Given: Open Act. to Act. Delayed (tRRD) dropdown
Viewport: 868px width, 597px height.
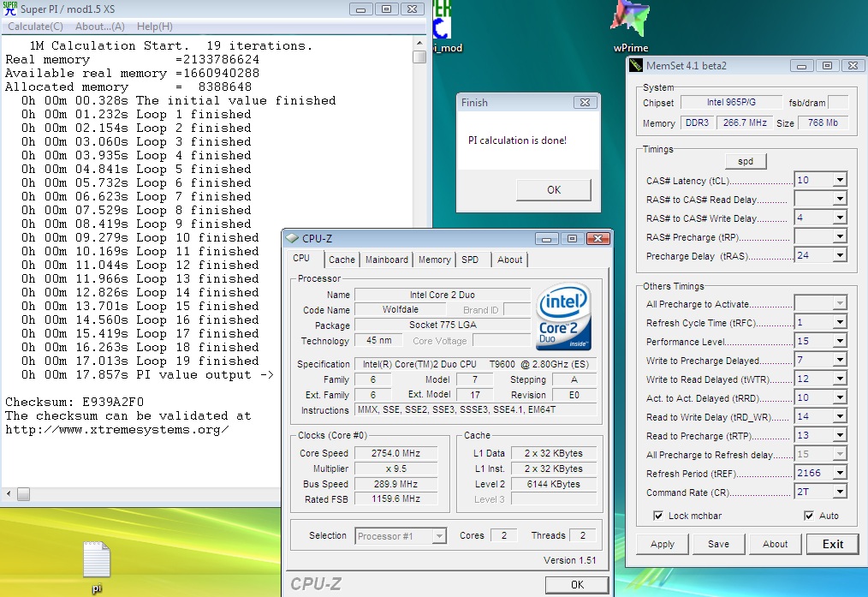Looking at the screenshot, I should pos(840,397).
